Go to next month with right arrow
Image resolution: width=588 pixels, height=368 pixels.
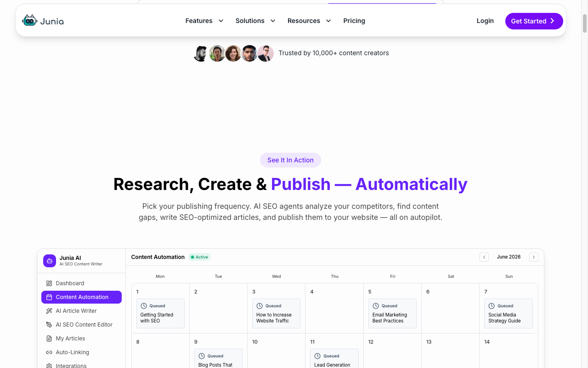coord(533,257)
